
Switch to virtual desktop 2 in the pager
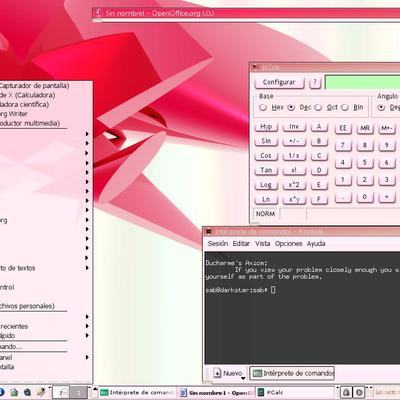pyautogui.click(x=79, y=392)
